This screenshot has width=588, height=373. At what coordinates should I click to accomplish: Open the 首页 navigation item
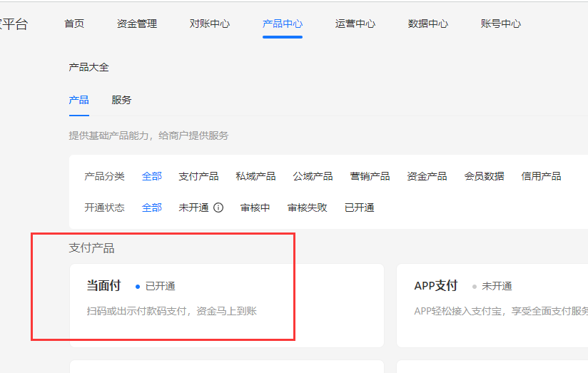point(74,24)
